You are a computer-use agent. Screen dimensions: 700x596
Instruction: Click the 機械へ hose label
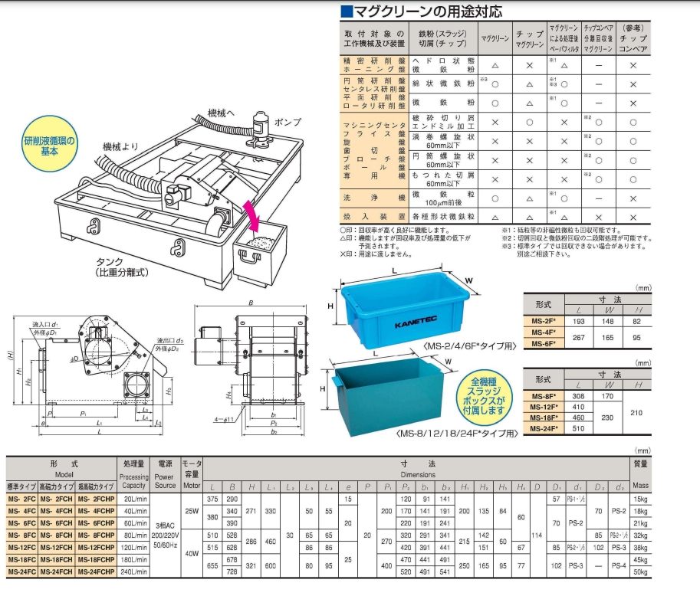click(x=221, y=113)
